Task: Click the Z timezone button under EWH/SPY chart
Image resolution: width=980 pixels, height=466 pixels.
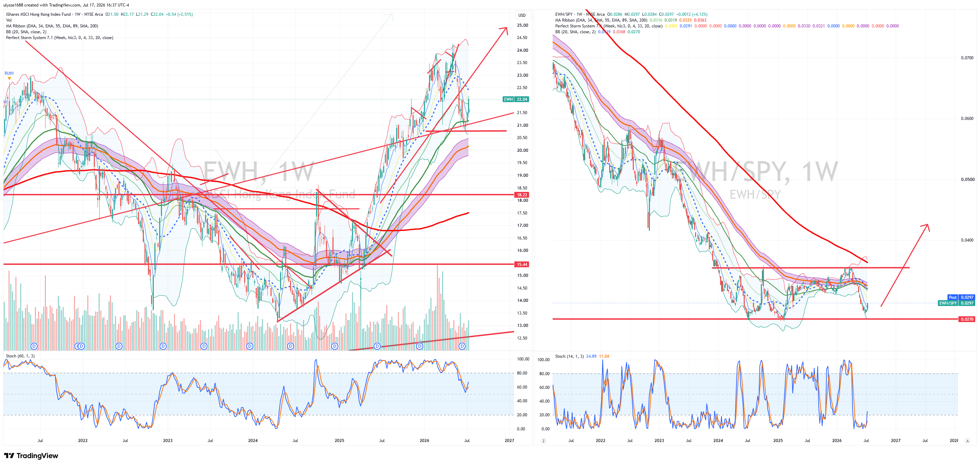Action: click(x=543, y=441)
